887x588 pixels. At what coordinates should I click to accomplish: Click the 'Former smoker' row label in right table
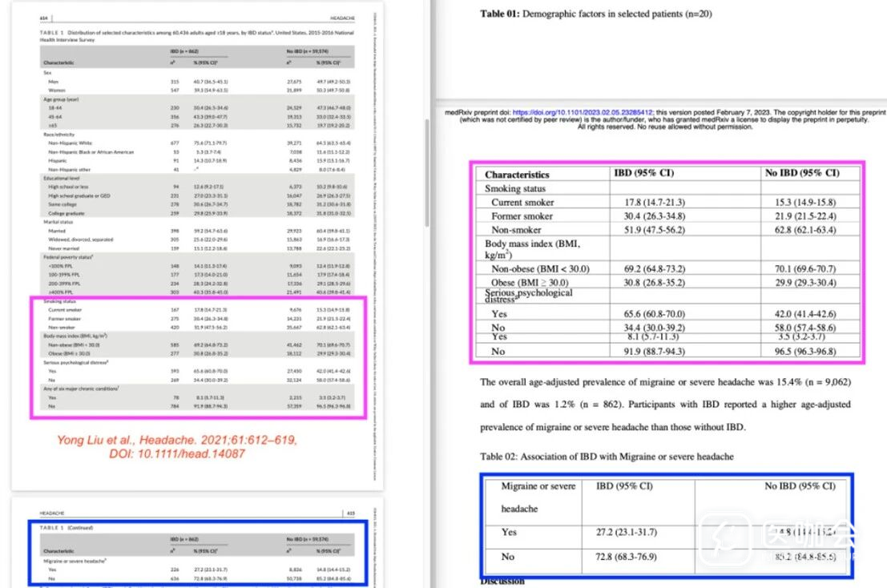click(x=522, y=216)
